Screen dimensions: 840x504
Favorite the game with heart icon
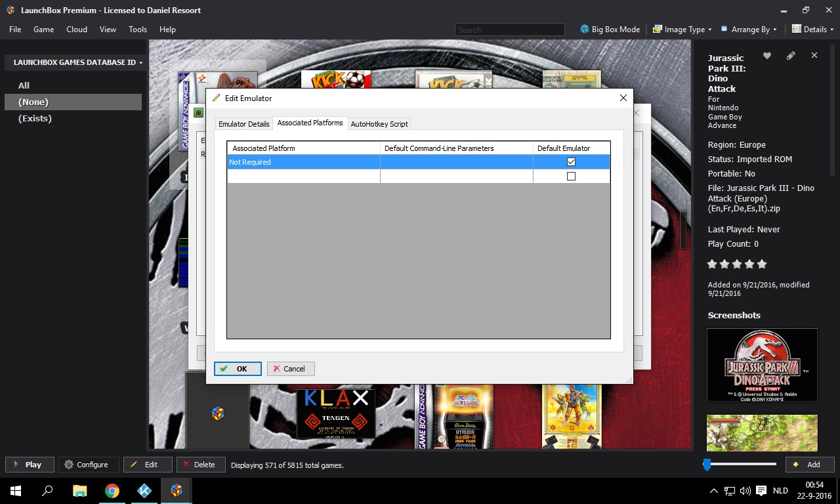tap(766, 56)
